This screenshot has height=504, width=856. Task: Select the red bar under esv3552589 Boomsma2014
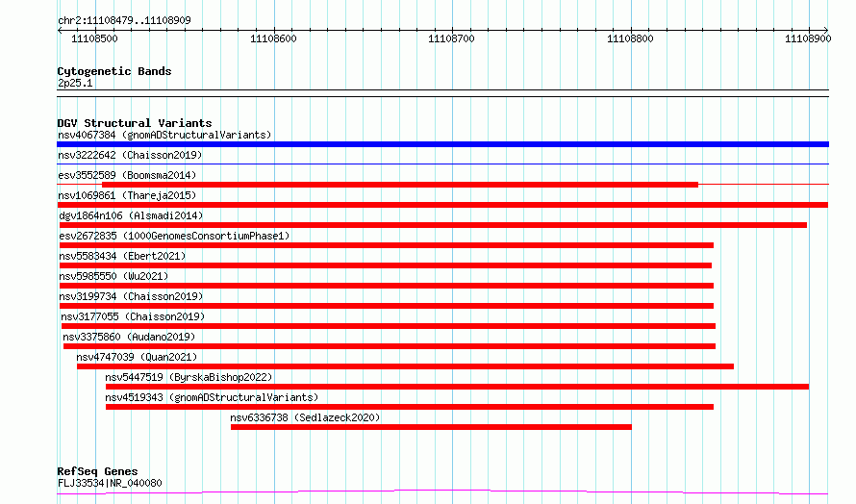399,185
